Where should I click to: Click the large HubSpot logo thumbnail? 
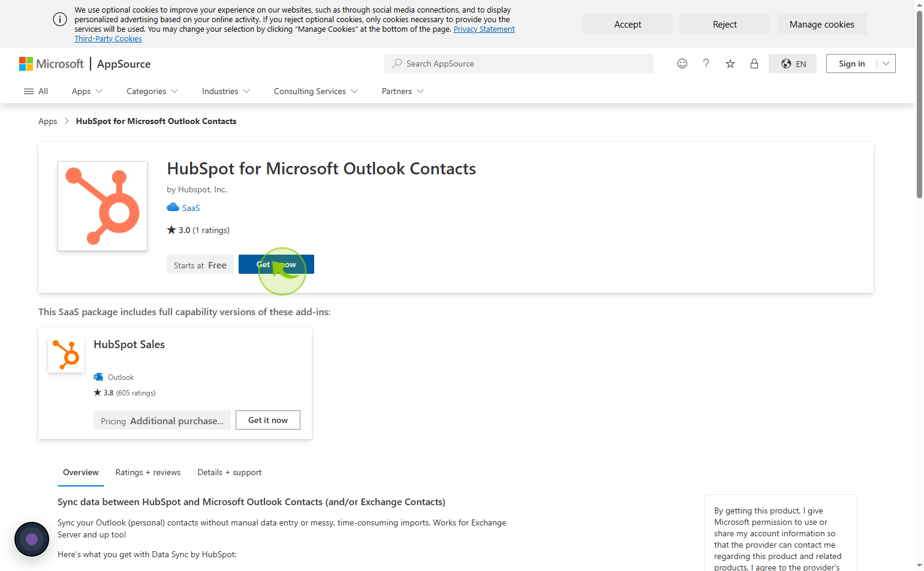coord(103,206)
